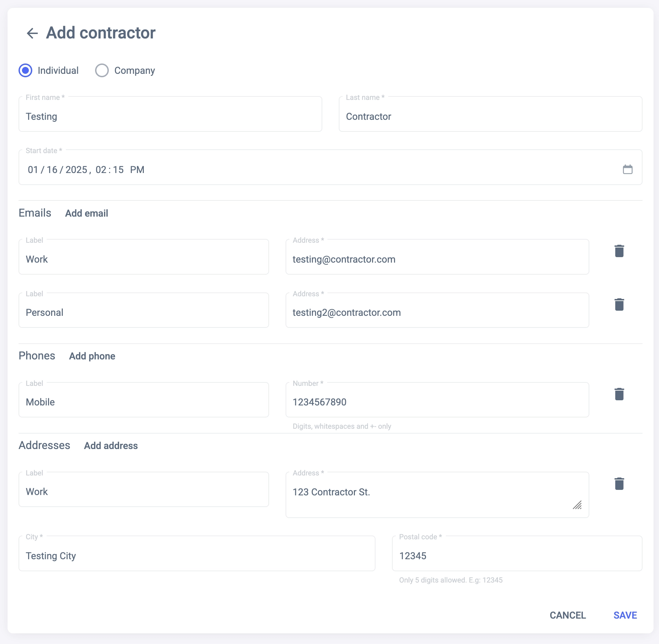Select the City text field
This screenshot has height=644, width=659.
click(197, 556)
